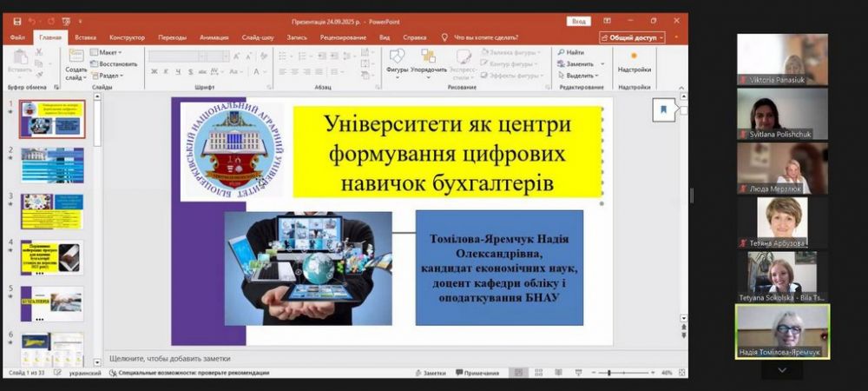Click the blue bookmark icon beside slide
Screen dimensions: 868x391
[663, 109]
